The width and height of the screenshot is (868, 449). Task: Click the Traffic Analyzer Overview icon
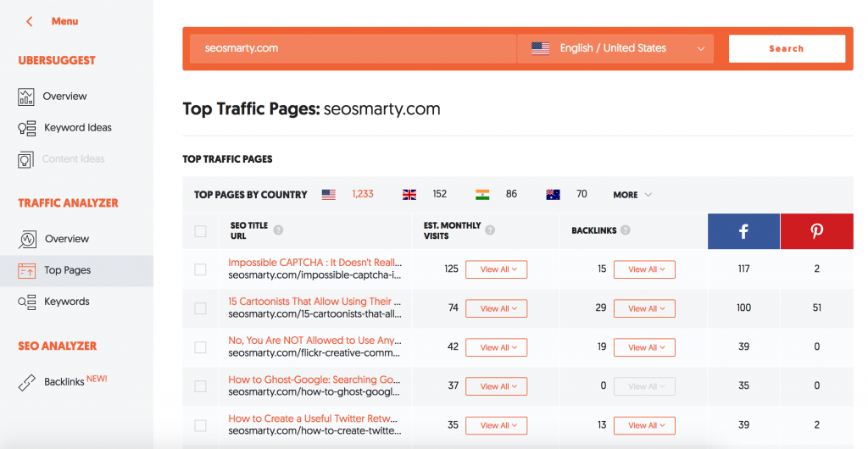click(27, 240)
